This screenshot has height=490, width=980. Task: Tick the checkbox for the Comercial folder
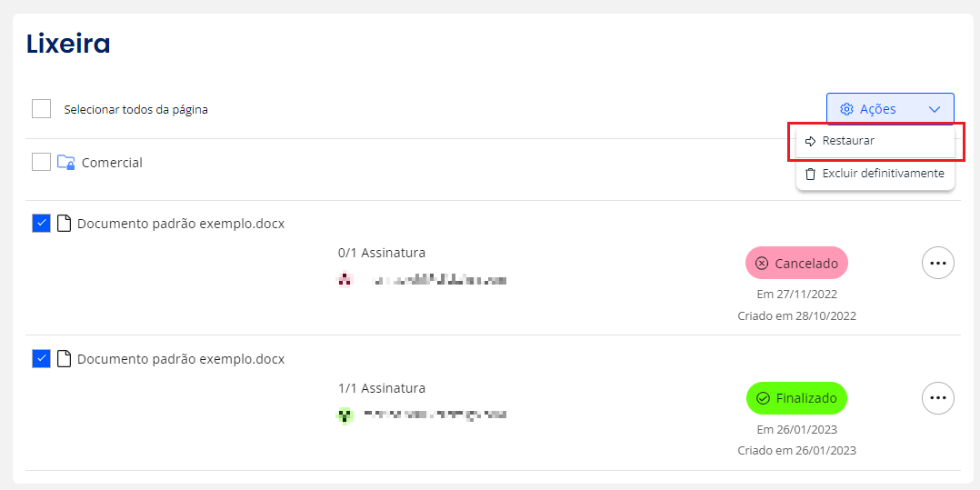41,163
